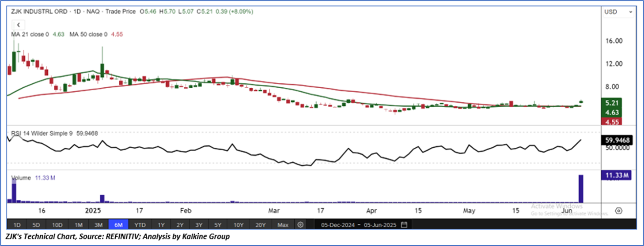
Task: Select the Max time range
Action: (283, 225)
